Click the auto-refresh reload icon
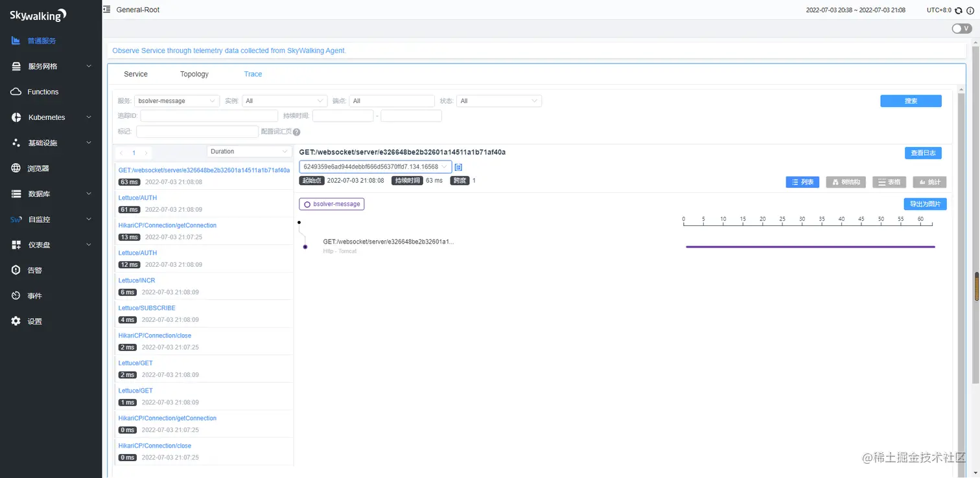Screen dimensions: 980x478 (959, 10)
